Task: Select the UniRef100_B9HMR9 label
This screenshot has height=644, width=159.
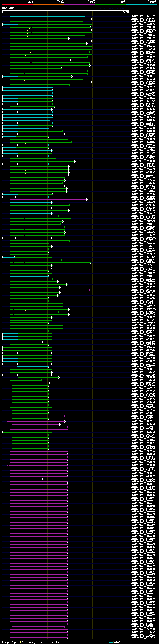Action: (143, 57)
